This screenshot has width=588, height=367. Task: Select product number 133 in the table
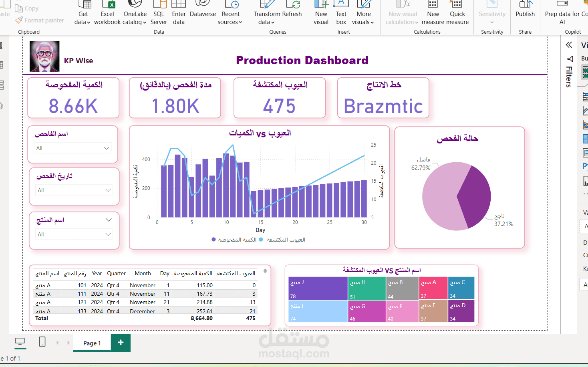pos(82,311)
